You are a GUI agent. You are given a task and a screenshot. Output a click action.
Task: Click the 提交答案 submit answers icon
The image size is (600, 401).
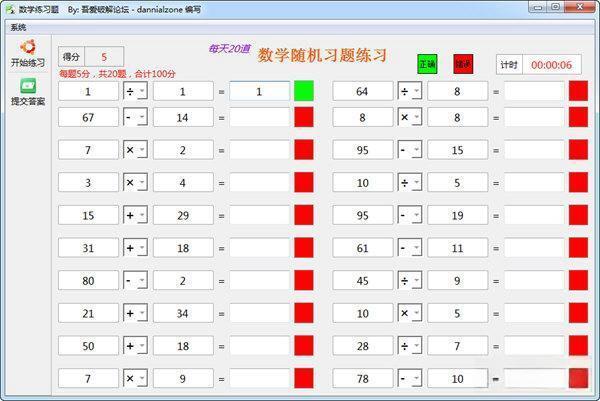(28, 86)
